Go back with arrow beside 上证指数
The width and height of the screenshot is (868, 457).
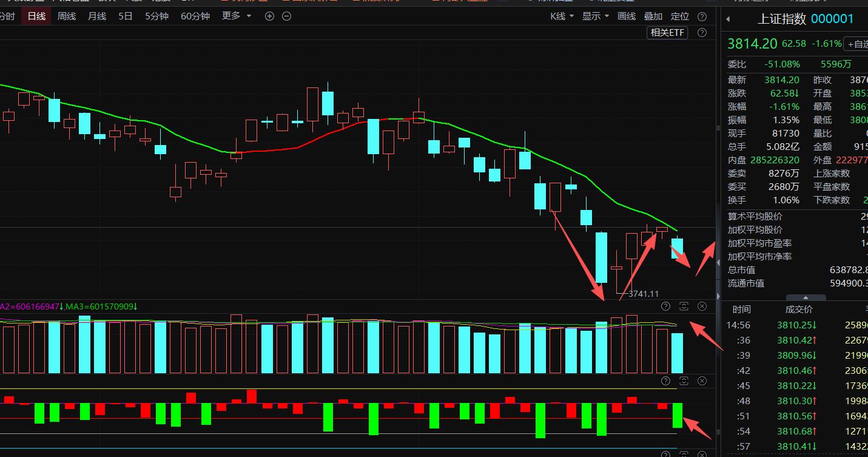point(728,19)
